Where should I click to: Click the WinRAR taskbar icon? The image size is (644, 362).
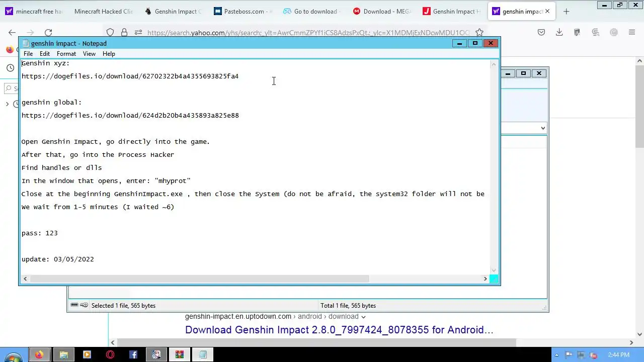click(x=180, y=355)
